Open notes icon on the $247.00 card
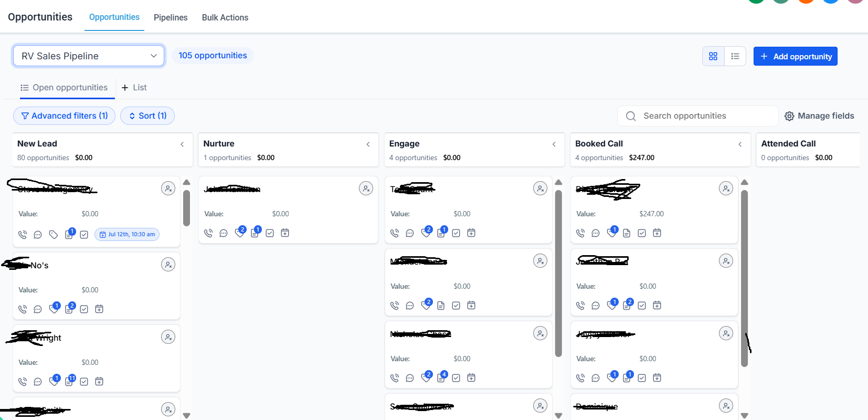868x420 pixels. [627, 233]
